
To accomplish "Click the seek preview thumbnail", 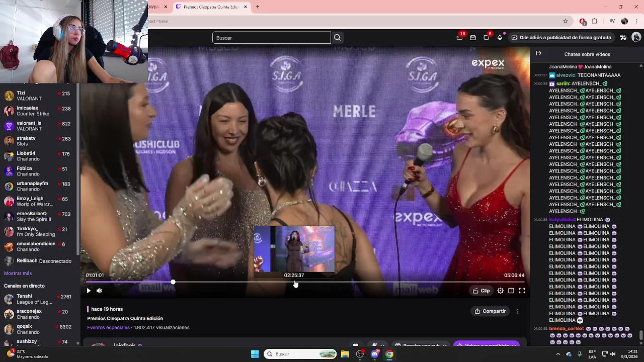I will (294, 249).
